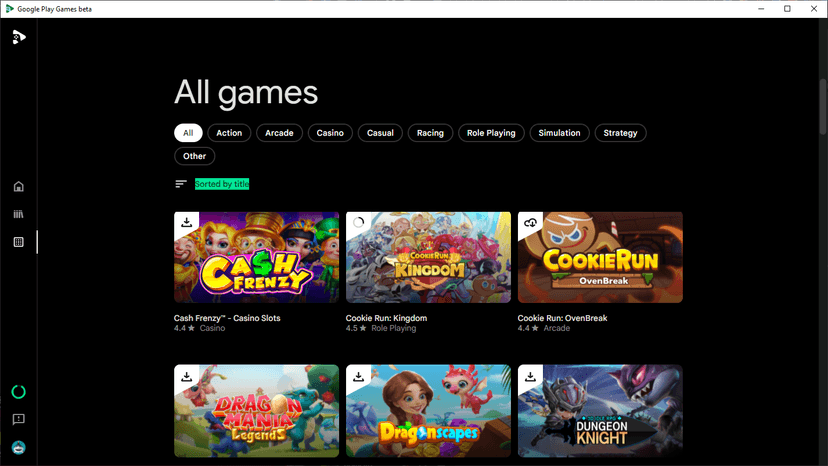Viewport: 828px width, 466px height.
Task: Filter games by Action category
Action: (x=229, y=133)
